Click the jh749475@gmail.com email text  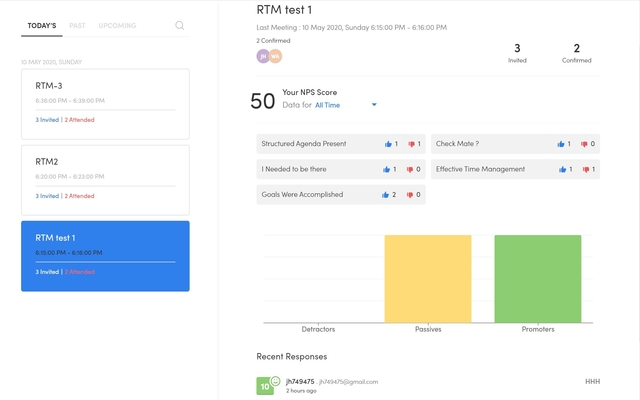pyautogui.click(x=349, y=382)
